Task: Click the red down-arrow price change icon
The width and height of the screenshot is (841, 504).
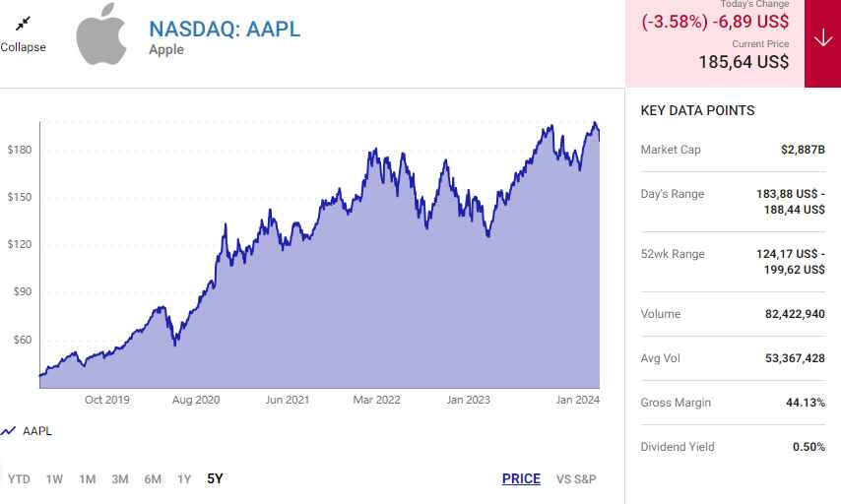Action: 822,38
